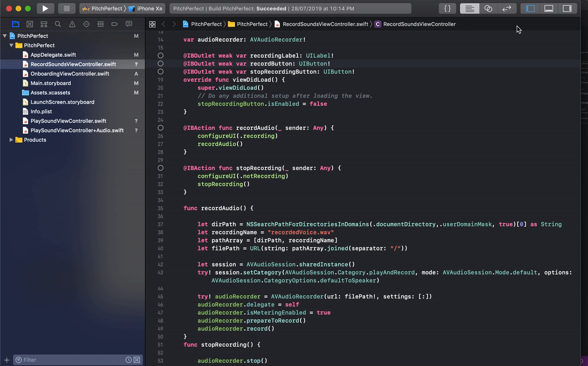Open Info.plist
Image resolution: width=588 pixels, height=366 pixels.
point(41,111)
